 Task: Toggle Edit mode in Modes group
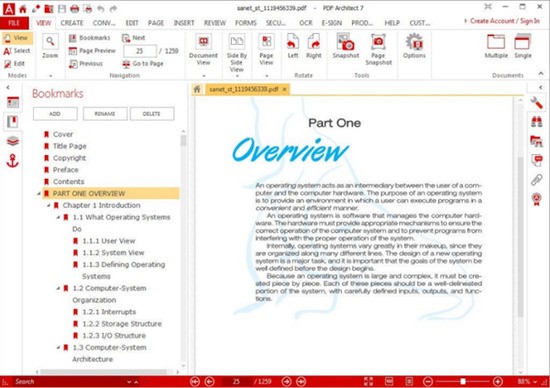15,63
